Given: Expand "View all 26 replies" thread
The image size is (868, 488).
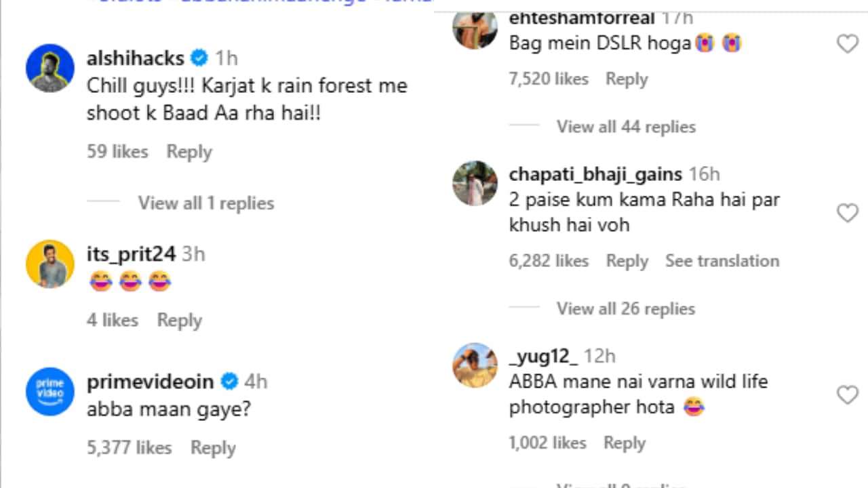Looking at the screenshot, I should (x=626, y=308).
